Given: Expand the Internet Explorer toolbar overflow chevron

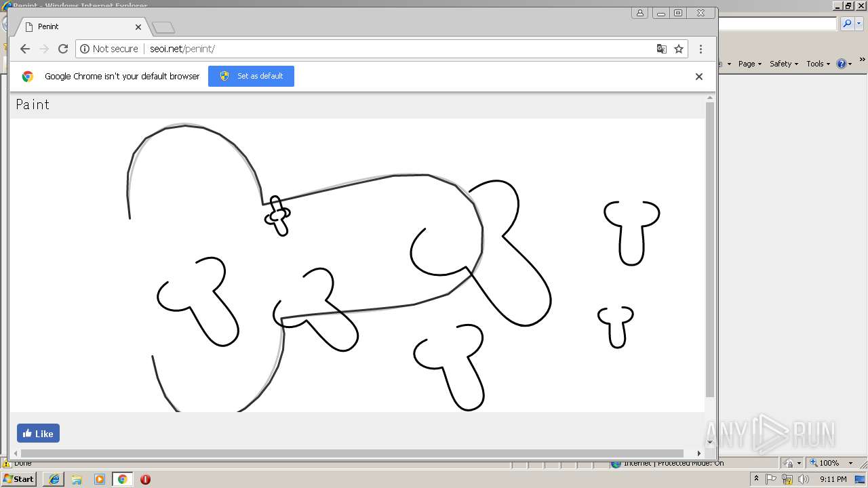Looking at the screenshot, I should [863, 61].
